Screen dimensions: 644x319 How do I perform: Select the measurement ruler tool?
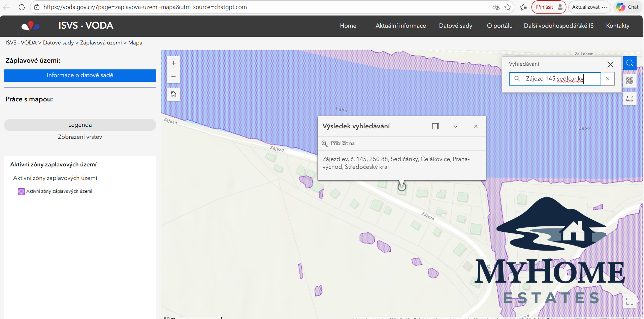coord(630,98)
